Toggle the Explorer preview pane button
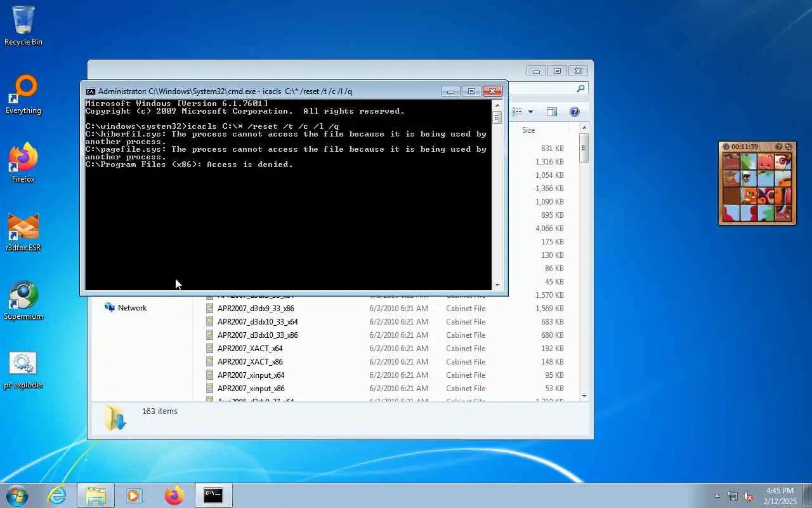Screen dimensions: 812x508 pos(551,112)
